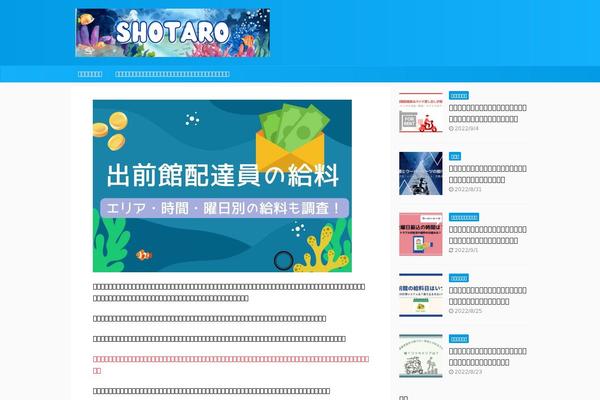Open the pink smartphone post thumbnail
Screen dimensions: 600x400
pos(421,234)
